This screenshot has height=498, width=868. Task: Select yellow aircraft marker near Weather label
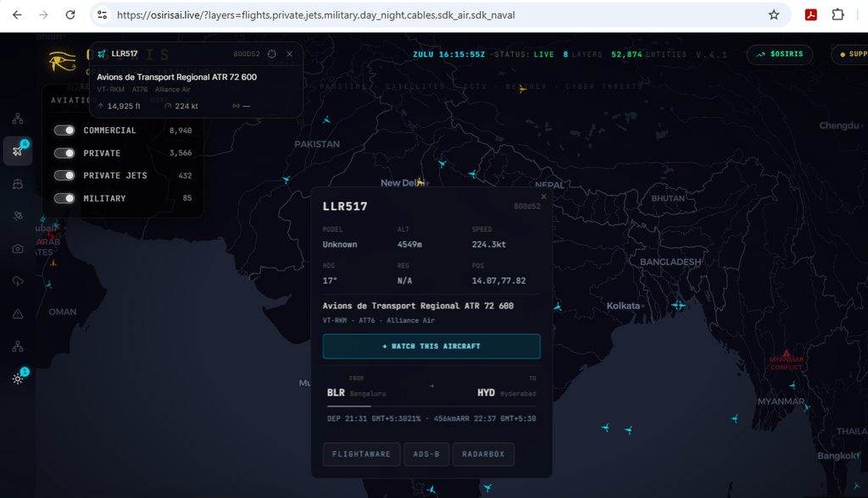point(522,89)
